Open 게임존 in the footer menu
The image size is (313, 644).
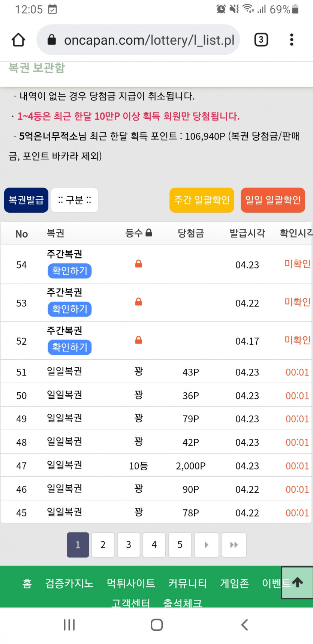(234, 583)
